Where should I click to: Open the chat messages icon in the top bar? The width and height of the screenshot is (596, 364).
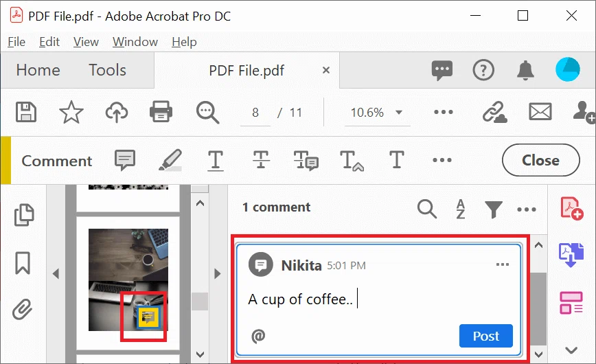pyautogui.click(x=442, y=70)
